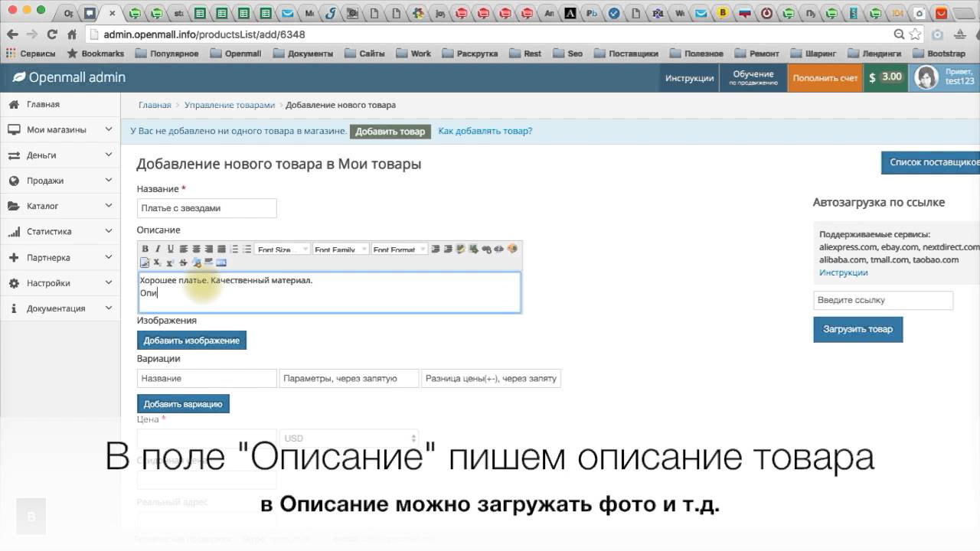Insert ordered list in description

click(234, 249)
